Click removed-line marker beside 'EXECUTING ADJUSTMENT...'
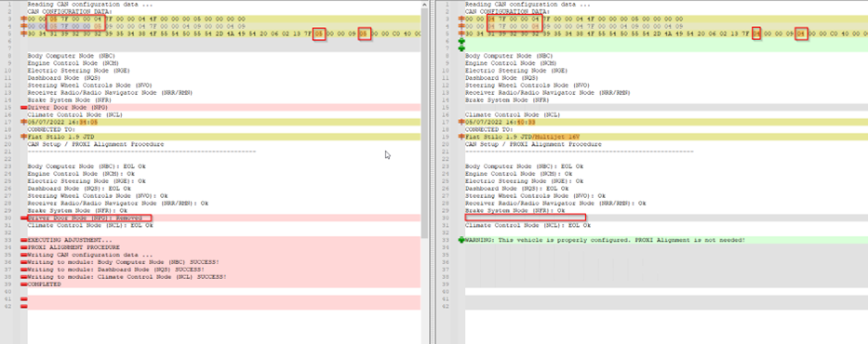 pos(24,240)
